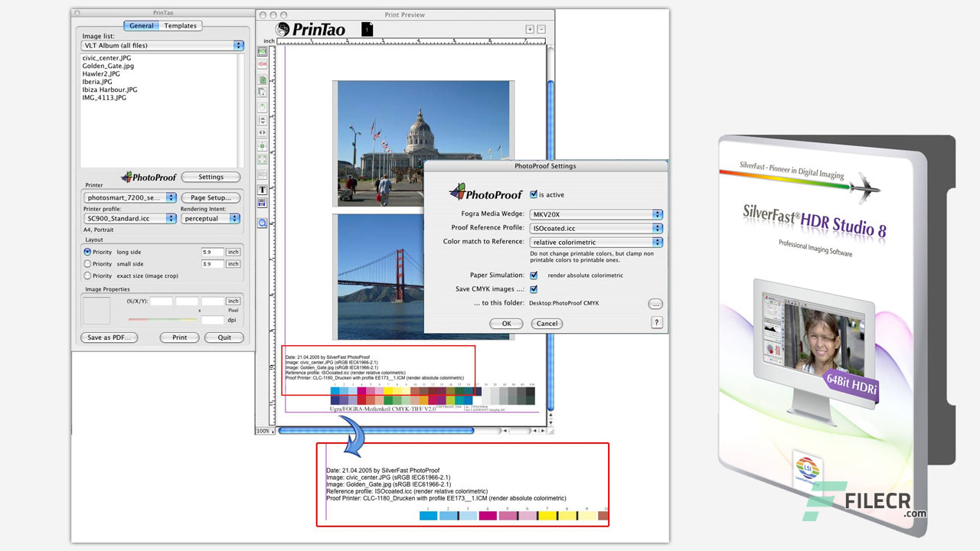The width and height of the screenshot is (980, 551).
Task: Open the photosmart_7200 printer dropdown
Action: [x=130, y=197]
